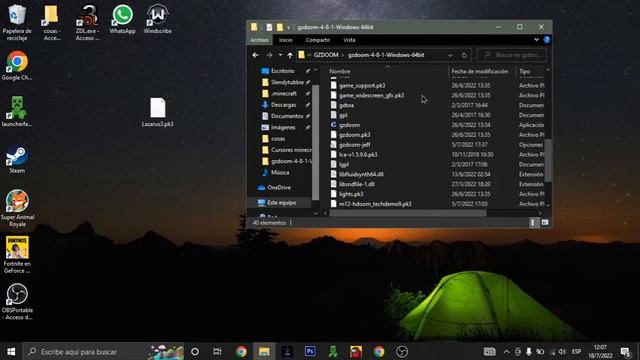Expand the Explorer ribbon chevron
The height and width of the screenshot is (360, 640).
tap(536, 40)
